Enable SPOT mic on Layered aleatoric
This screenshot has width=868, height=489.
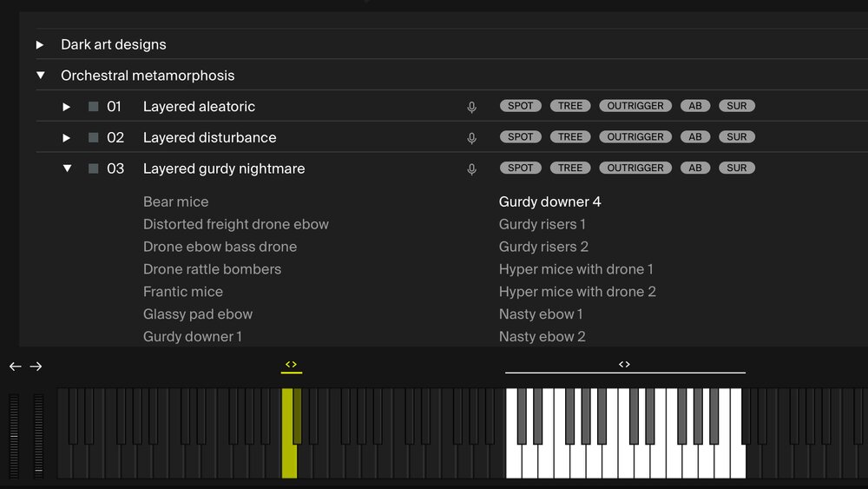pyautogui.click(x=520, y=106)
